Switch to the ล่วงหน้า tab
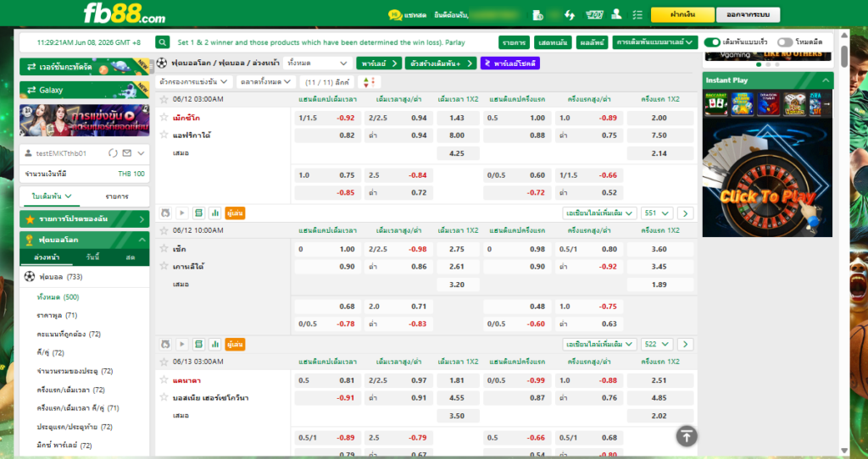The image size is (868, 459). coord(47,257)
